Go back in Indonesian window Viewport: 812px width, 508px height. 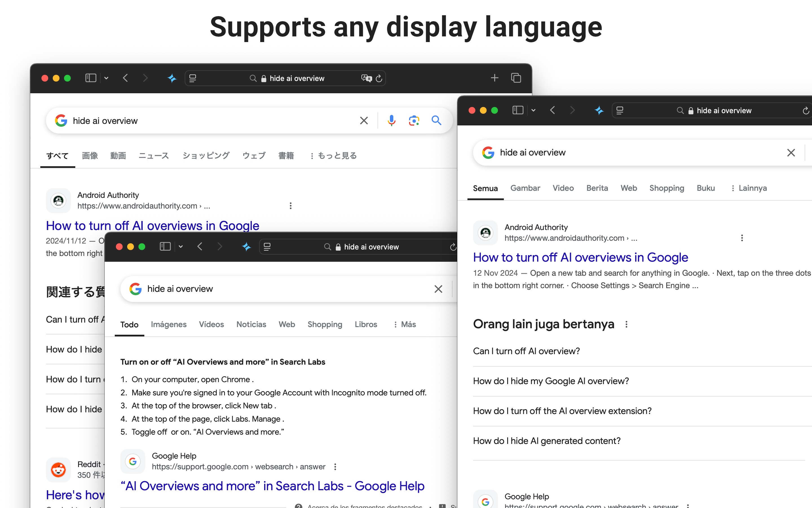pos(552,110)
